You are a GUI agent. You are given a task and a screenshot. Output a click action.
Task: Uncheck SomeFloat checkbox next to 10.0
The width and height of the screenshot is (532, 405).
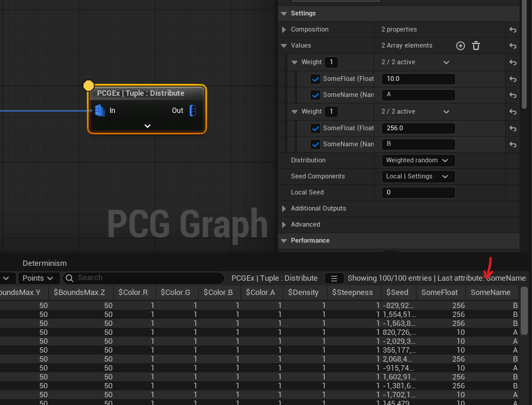[315, 79]
